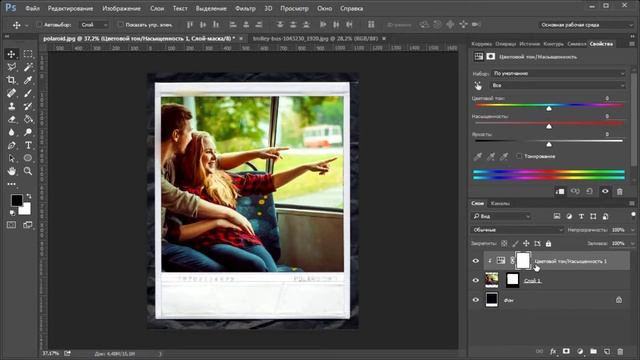The height and width of the screenshot is (360, 640).
Task: Select the Pen tool
Action: [11, 145]
